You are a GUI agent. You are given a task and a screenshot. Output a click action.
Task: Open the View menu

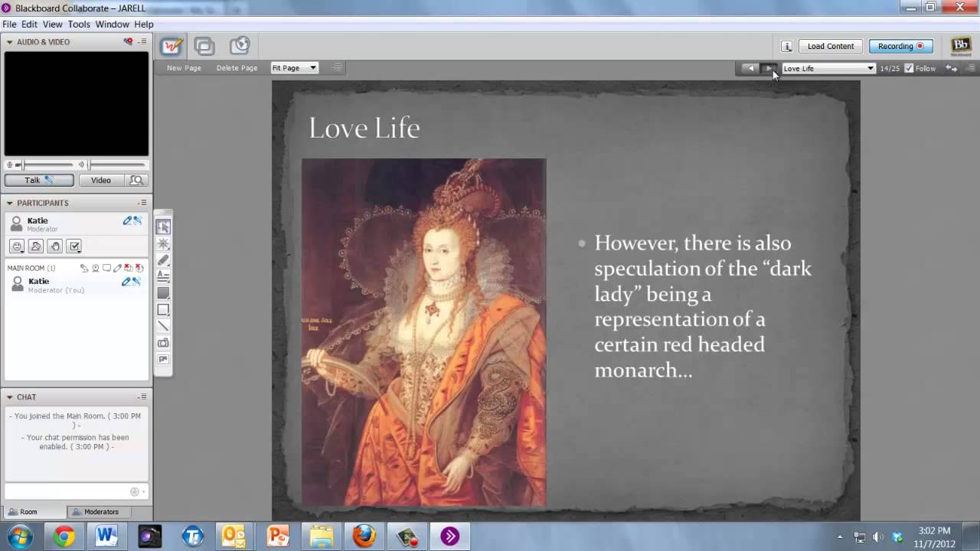point(53,24)
